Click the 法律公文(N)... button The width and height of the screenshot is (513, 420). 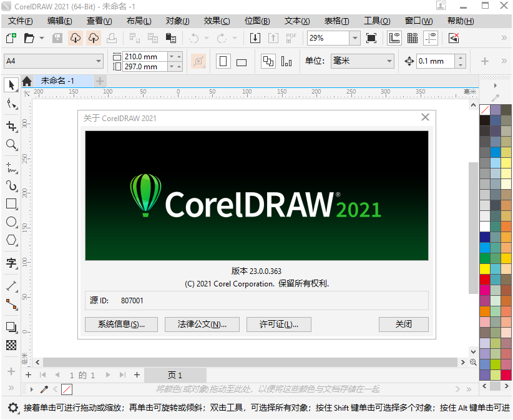[x=202, y=325]
